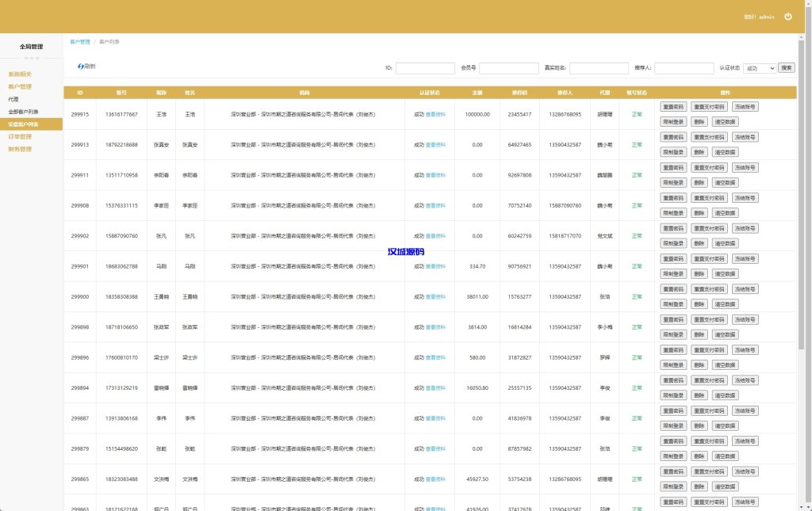This screenshot has width=812, height=511.
Task: Expand 订单管理 sidebar section
Action: pos(20,137)
